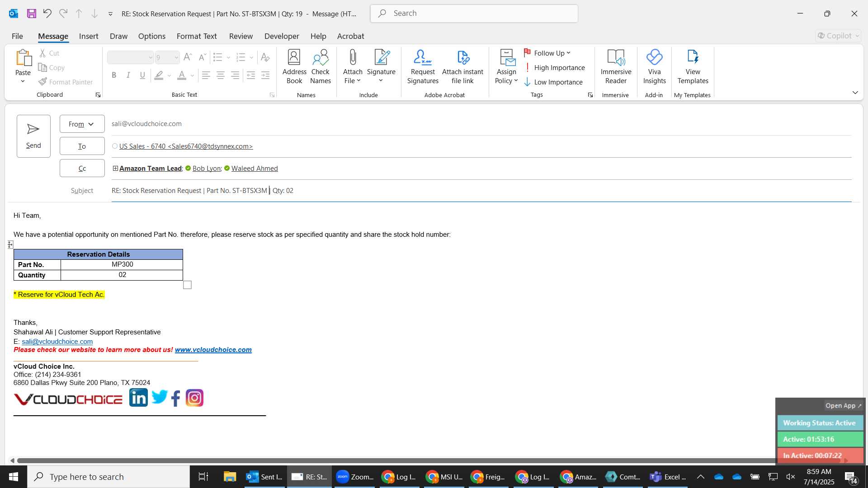Click Attach instant file link
Viewport: 868px width, 488px height.
click(x=462, y=67)
